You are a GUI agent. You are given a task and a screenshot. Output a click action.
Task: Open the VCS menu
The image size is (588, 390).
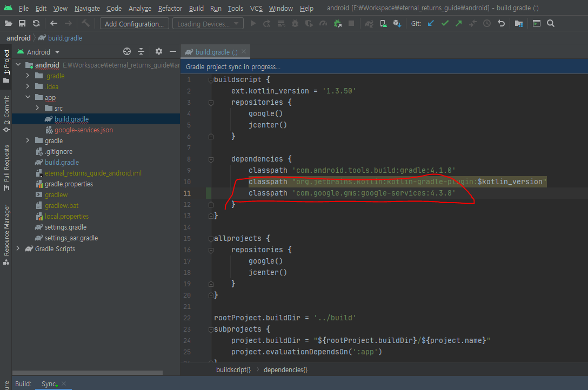coord(256,8)
